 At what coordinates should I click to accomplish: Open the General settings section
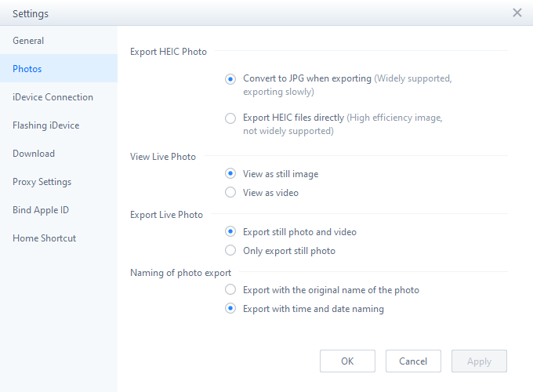click(x=28, y=41)
